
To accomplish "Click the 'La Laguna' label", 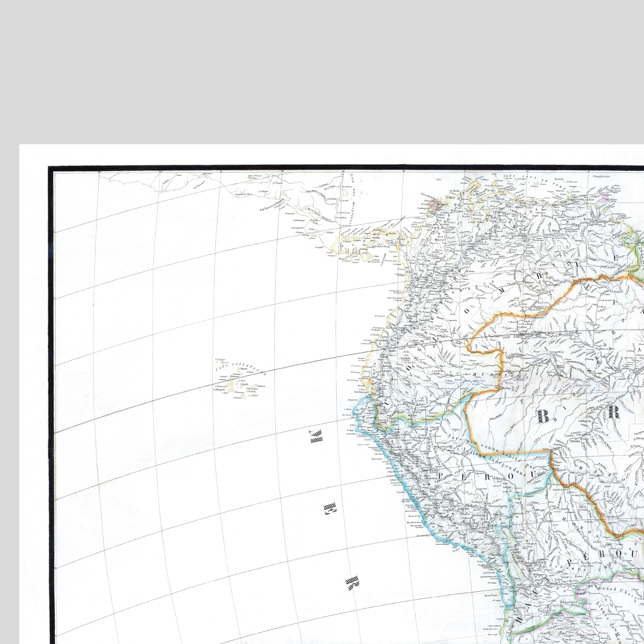I will 421,410.
